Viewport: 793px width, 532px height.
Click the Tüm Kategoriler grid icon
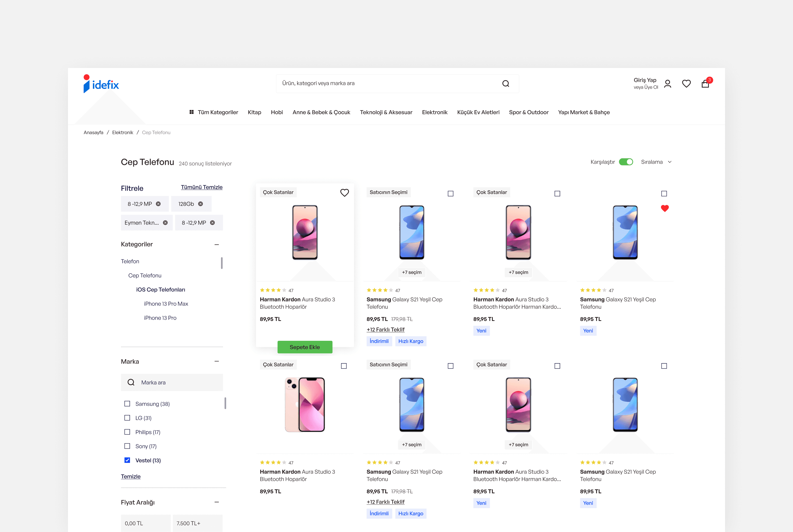pos(192,112)
